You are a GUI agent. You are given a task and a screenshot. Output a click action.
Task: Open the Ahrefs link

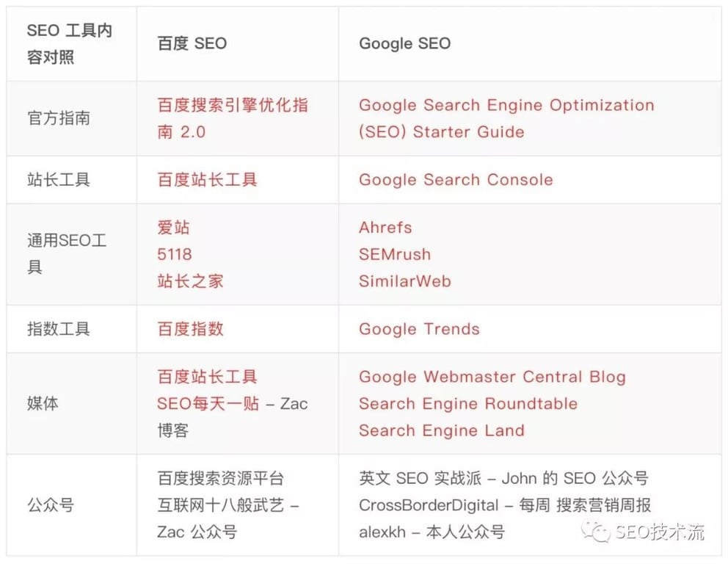coord(385,228)
